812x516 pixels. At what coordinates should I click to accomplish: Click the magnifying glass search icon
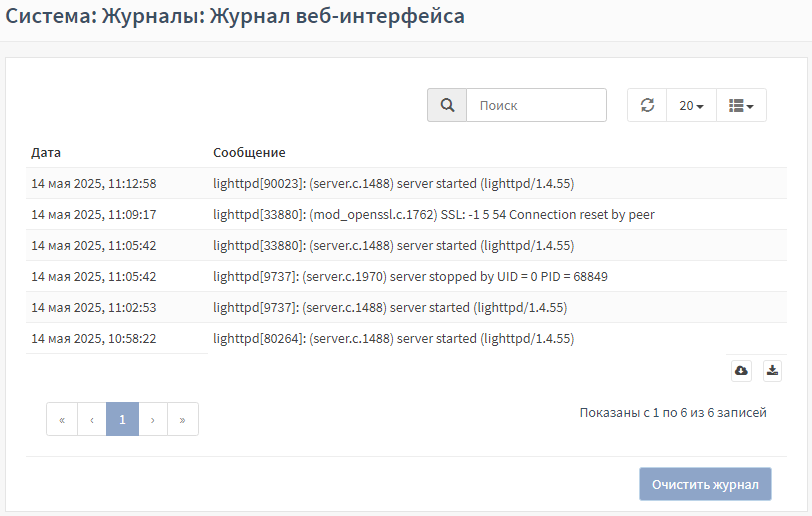tap(447, 105)
